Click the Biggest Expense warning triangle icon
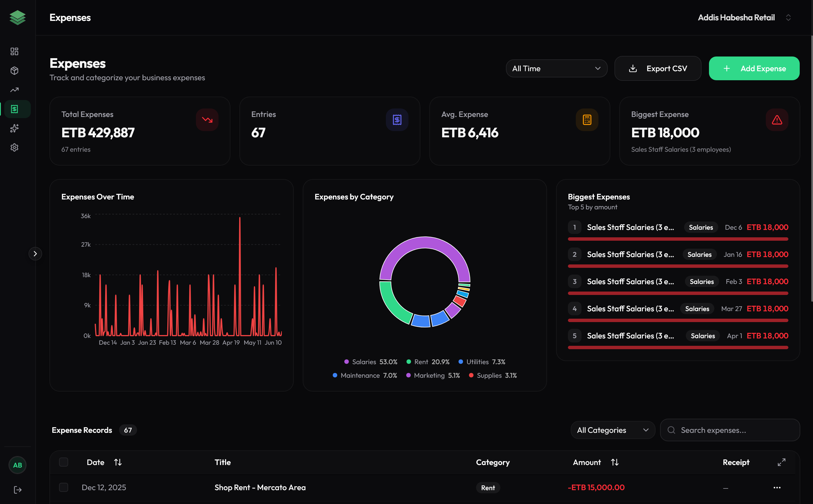This screenshot has height=504, width=813. click(777, 120)
